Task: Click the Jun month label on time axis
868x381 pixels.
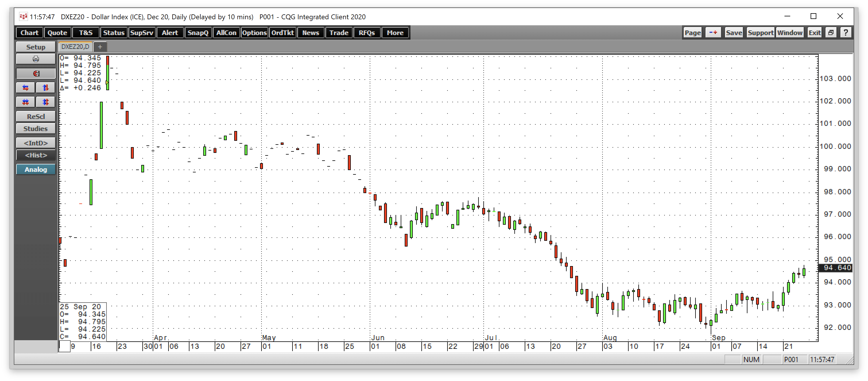Action: 378,338
